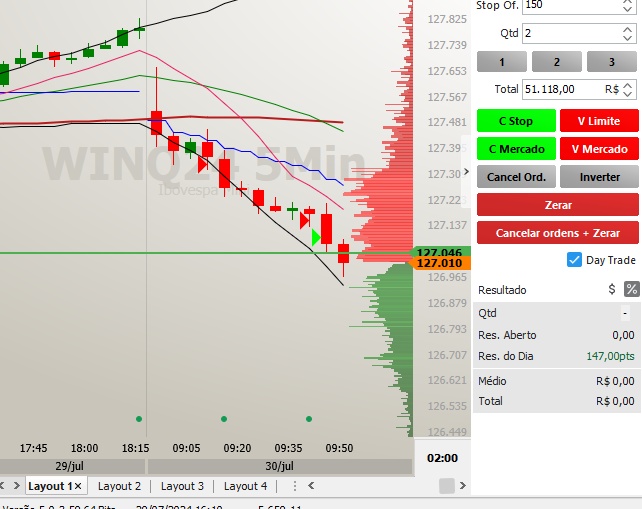Decrease Qtd with the down arrow
This screenshot has width=642, height=509.
pyautogui.click(x=627, y=38)
